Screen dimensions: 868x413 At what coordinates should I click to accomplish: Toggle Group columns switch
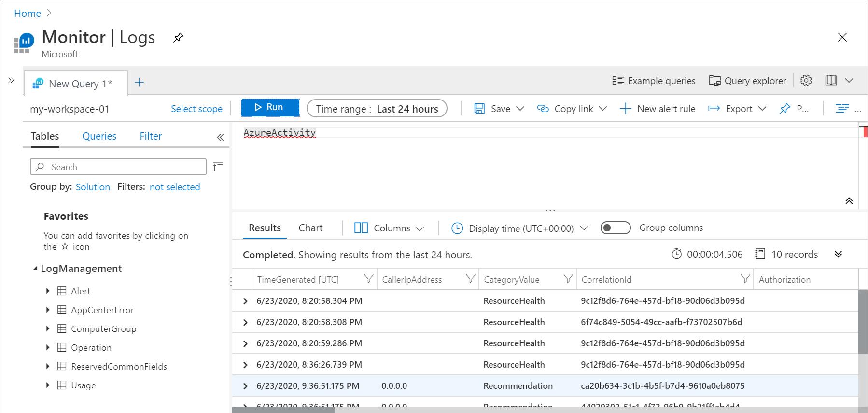point(616,228)
